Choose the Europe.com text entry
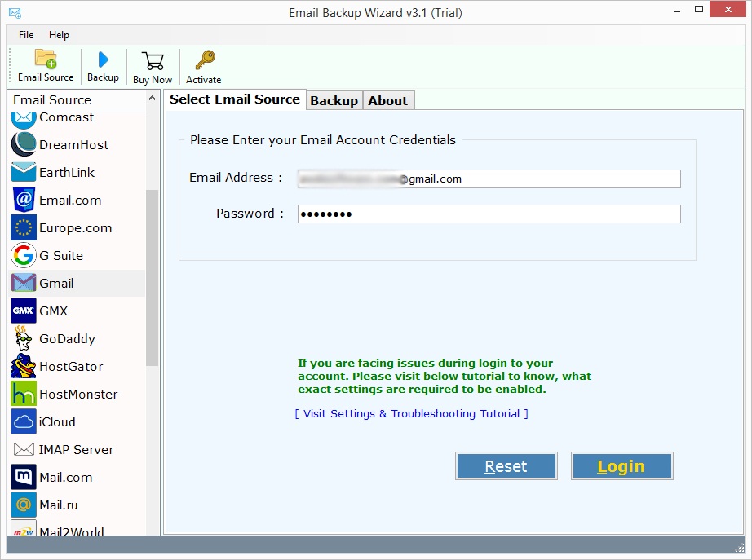Viewport: 752px width, 560px height. tap(75, 228)
